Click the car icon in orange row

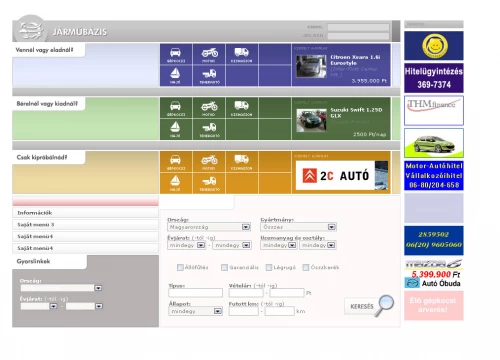(x=176, y=160)
